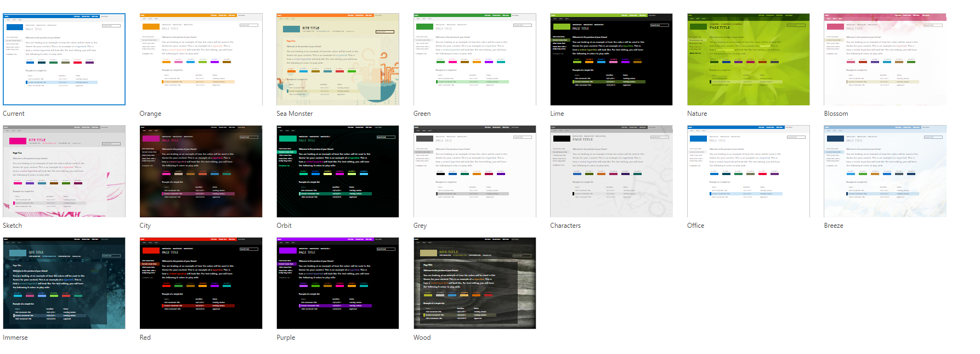980x354 pixels.
Task: Pick the Wood theme preview
Action: pos(474,283)
